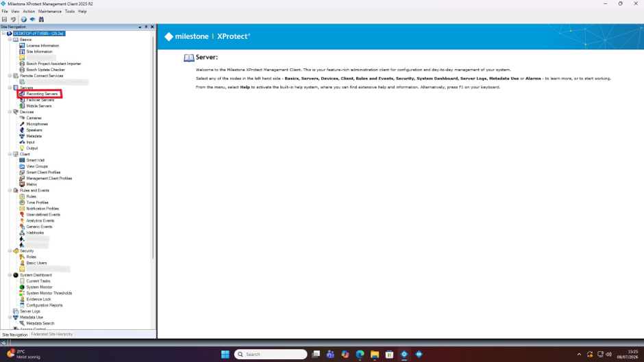Screen dimensions: 644x362
Task: Open Site Navigation pane dropdown arrow
Action: tap(140, 27)
